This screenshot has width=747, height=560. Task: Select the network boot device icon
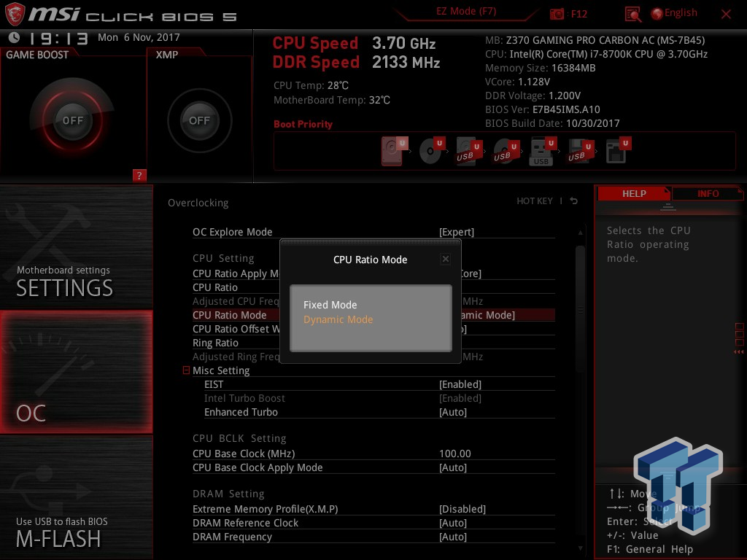(x=618, y=151)
